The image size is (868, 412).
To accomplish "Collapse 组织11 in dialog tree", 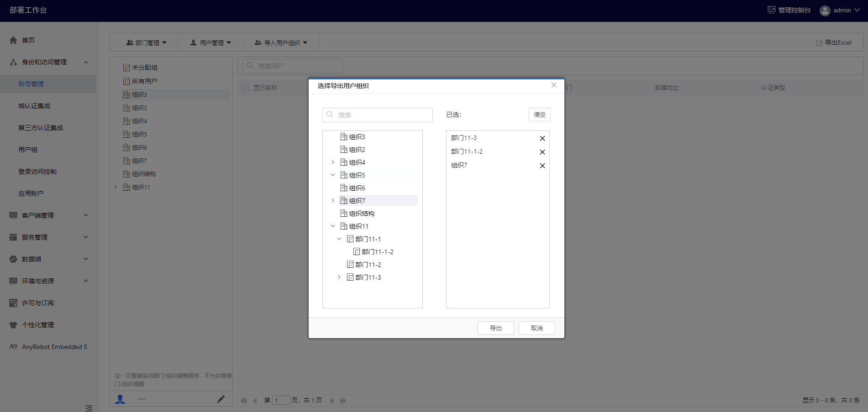I will [333, 226].
